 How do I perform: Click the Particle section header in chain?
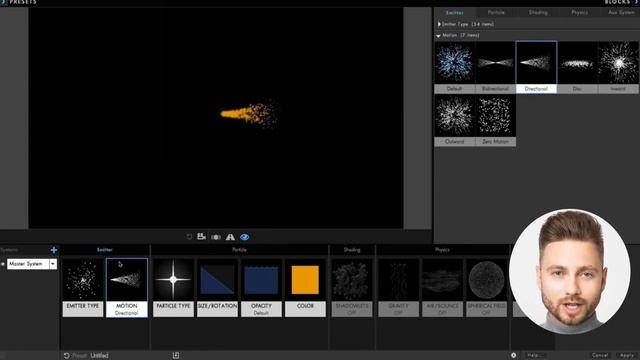click(x=239, y=250)
